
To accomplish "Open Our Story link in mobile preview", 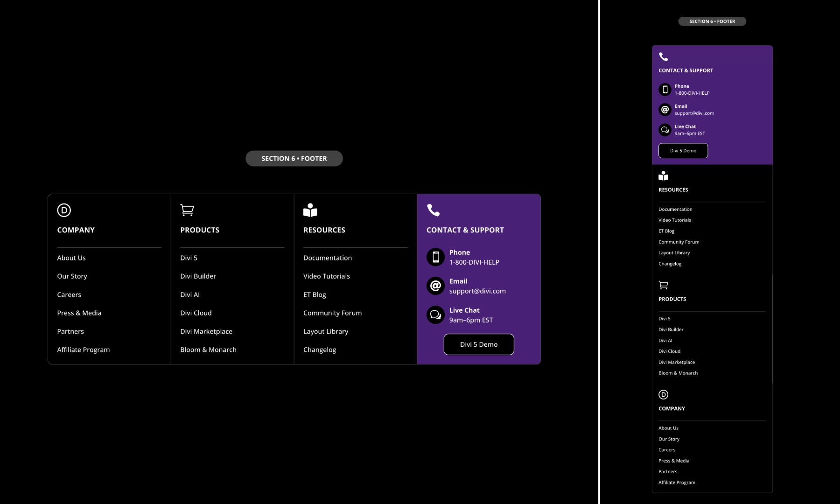I will [669, 439].
